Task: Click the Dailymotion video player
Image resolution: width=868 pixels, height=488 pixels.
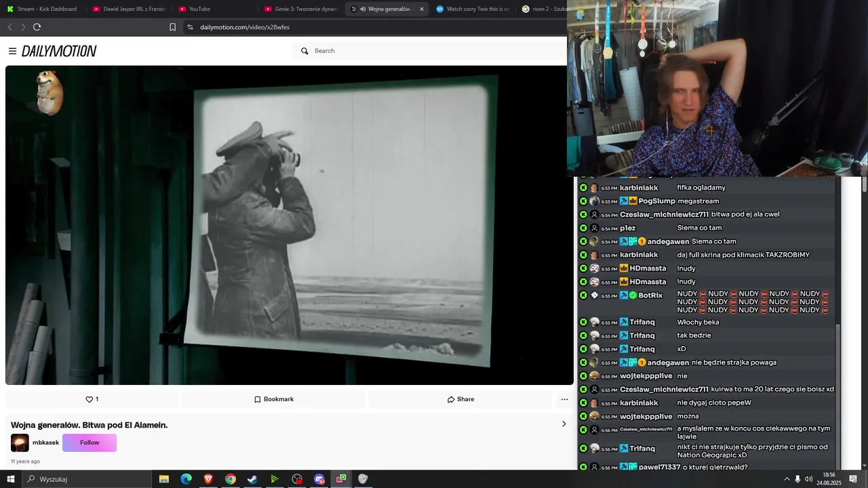Action: [290, 225]
